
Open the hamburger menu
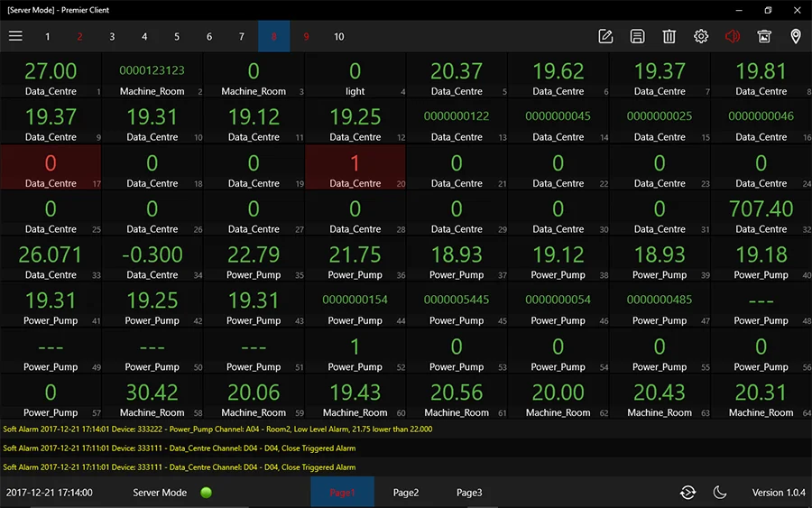(x=15, y=36)
